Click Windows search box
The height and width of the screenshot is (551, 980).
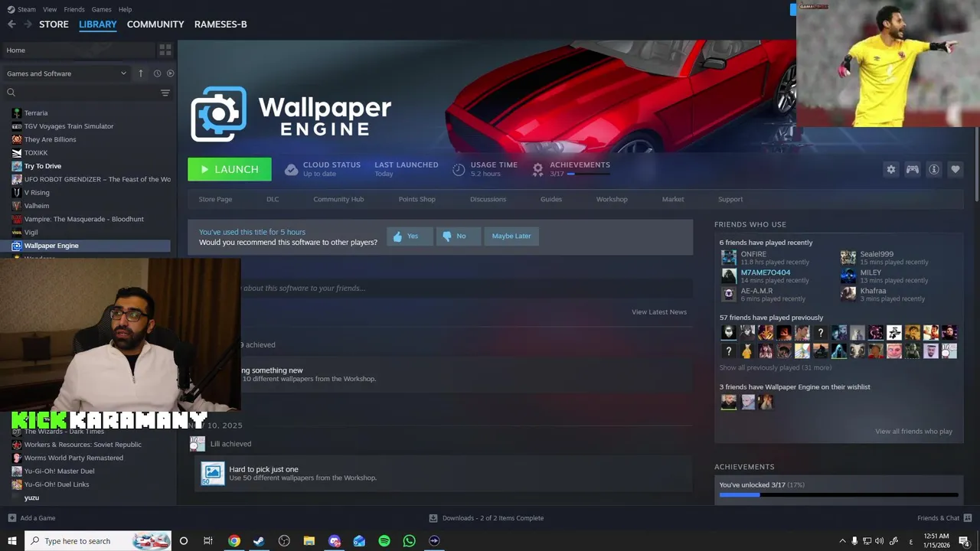(98, 541)
